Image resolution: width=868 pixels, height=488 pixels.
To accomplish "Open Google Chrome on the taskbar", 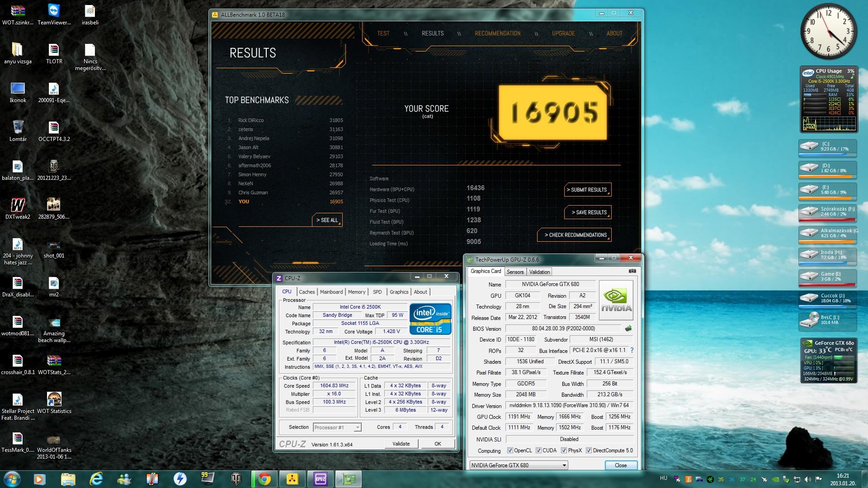I will [264, 479].
